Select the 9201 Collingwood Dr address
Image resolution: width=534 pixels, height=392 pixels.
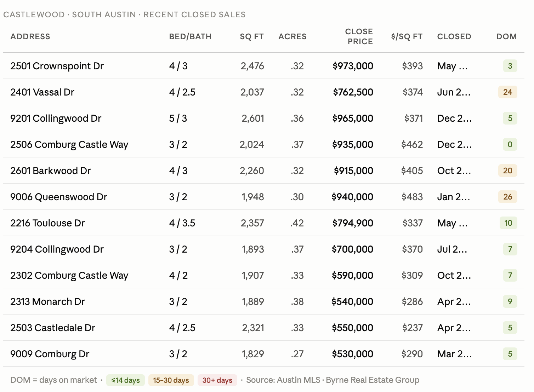point(56,118)
